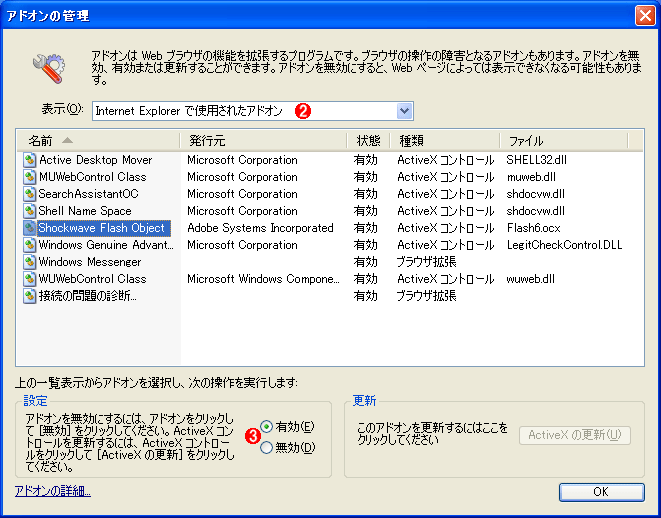The image size is (661, 518).
Task: Click the 接続の問題の診断 add-on icon
Action: pyautogui.click(x=29, y=296)
